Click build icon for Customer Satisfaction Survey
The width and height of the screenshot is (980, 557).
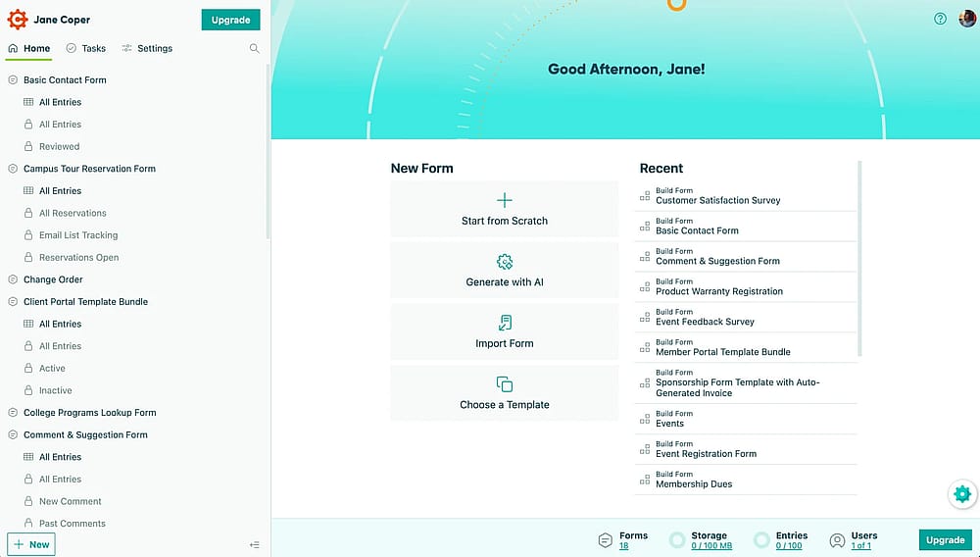[645, 196]
